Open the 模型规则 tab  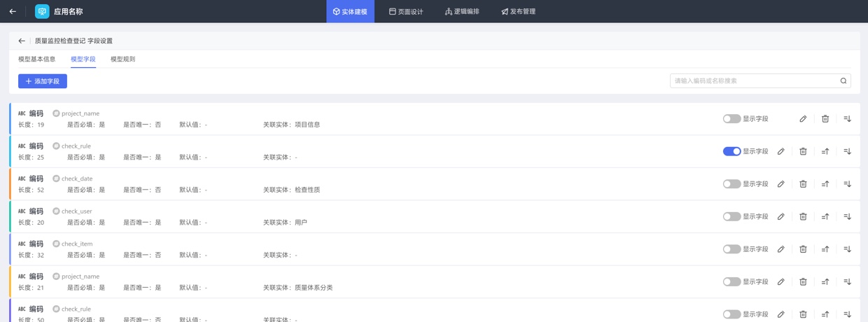[x=122, y=59]
